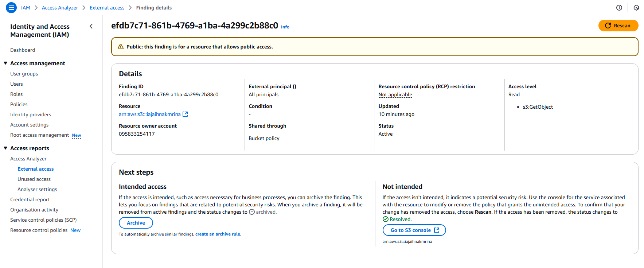This screenshot has width=644, height=268.
Task: Click the Rescan button
Action: pos(618,26)
